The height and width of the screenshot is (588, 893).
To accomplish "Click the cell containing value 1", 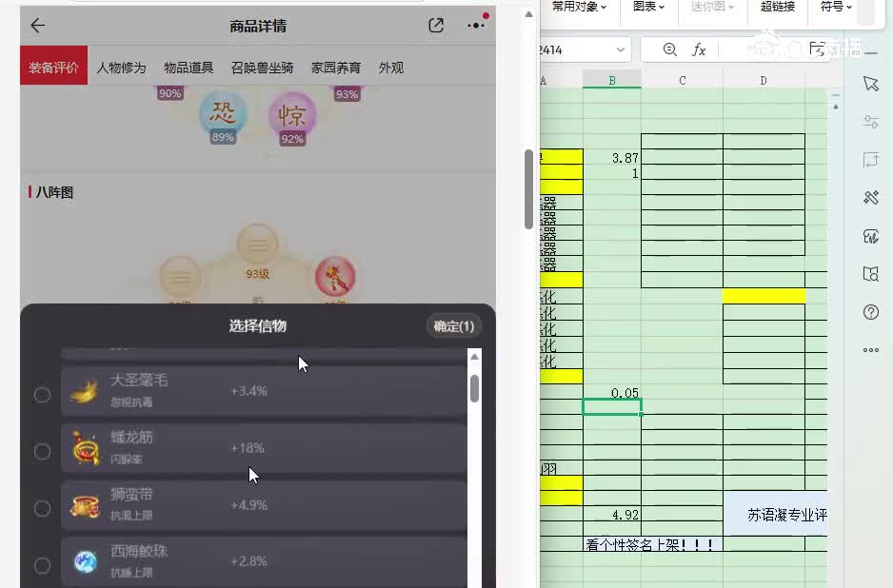I will pyautogui.click(x=611, y=173).
